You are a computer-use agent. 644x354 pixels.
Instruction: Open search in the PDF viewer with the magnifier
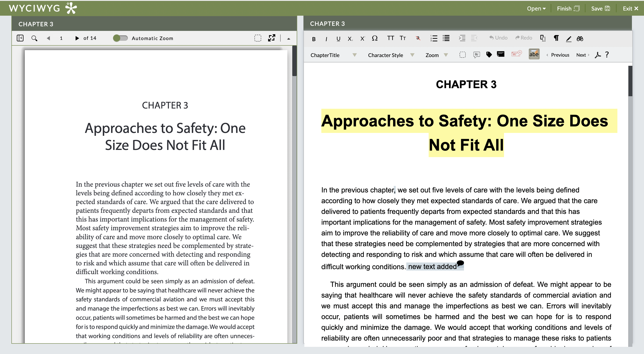click(x=34, y=38)
